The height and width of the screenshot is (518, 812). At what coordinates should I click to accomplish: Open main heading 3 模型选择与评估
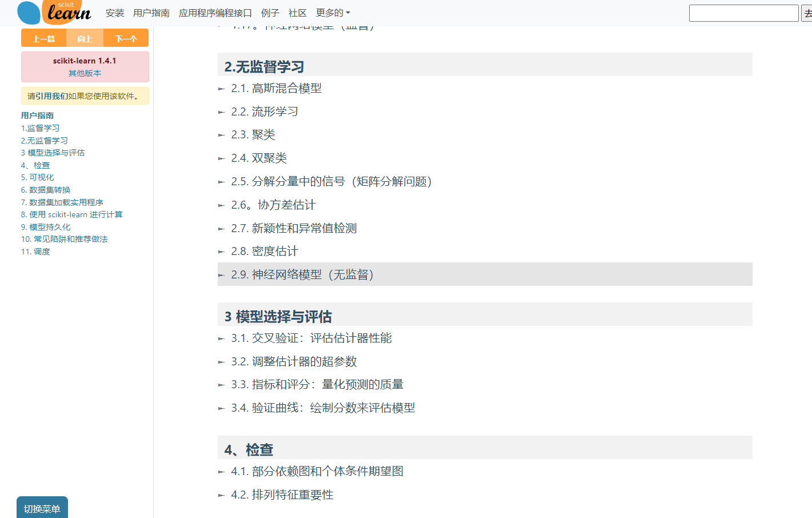coord(278,317)
